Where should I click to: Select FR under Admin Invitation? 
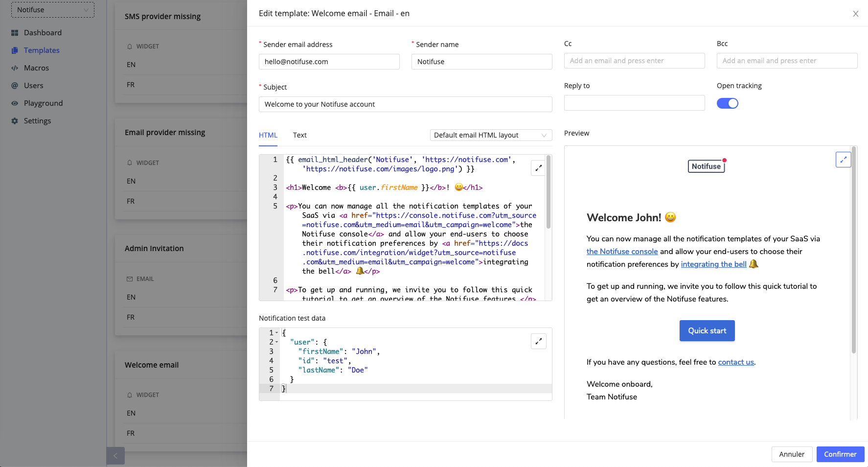coord(131,317)
